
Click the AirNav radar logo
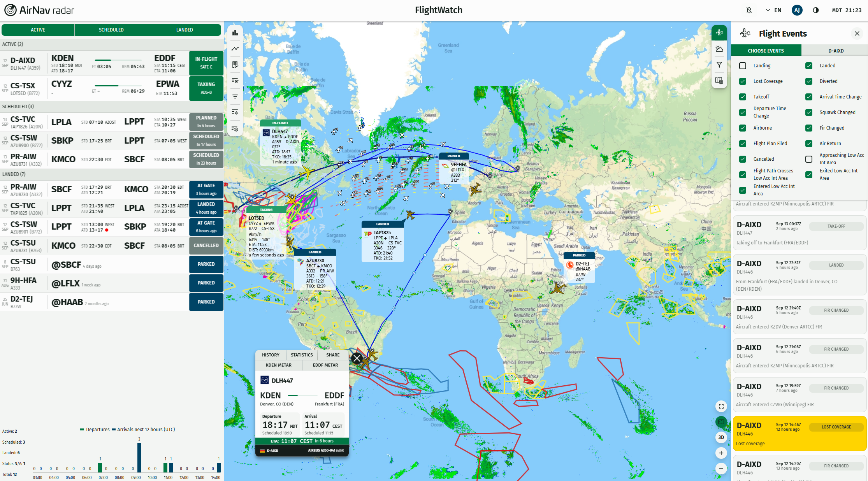[39, 10]
